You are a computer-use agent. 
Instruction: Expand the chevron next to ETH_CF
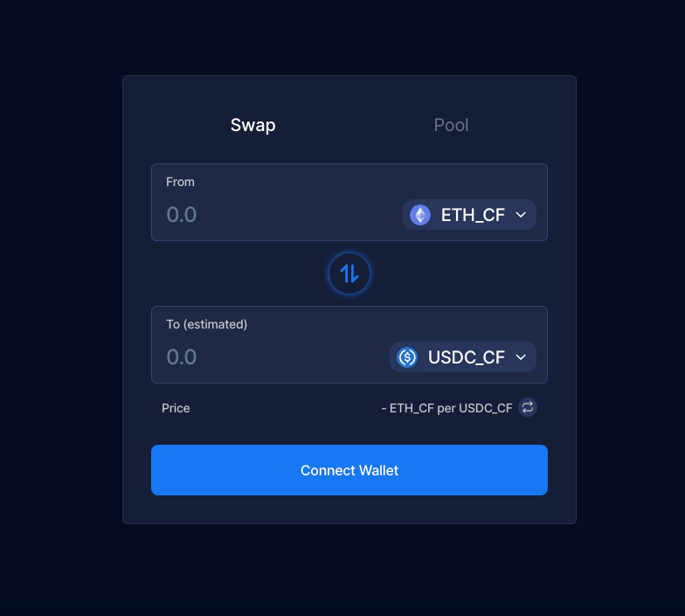pyautogui.click(x=521, y=215)
